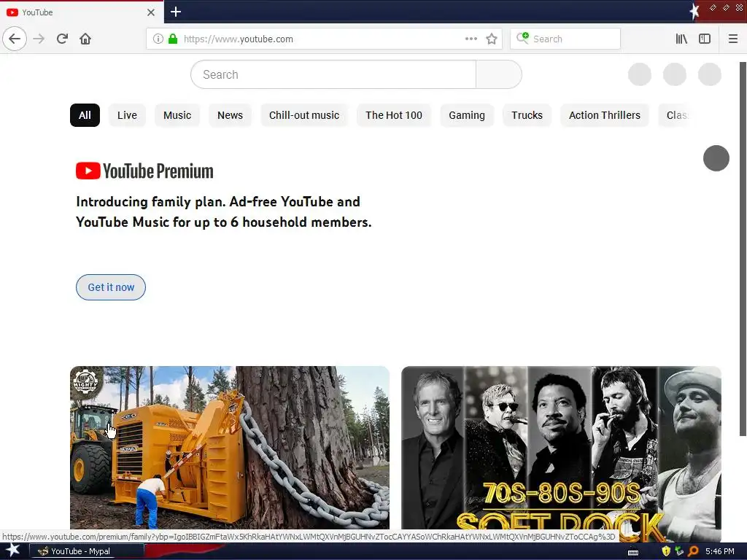This screenshot has height=560, width=747.
Task: Select the Music filter chip
Action: tap(177, 115)
